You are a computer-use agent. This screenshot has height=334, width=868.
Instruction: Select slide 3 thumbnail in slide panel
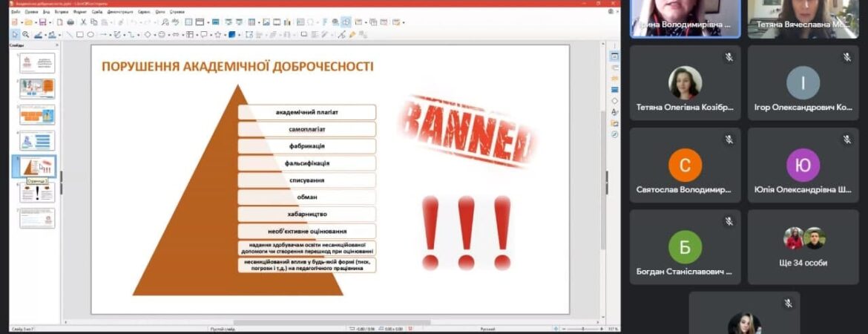pyautogui.click(x=38, y=114)
